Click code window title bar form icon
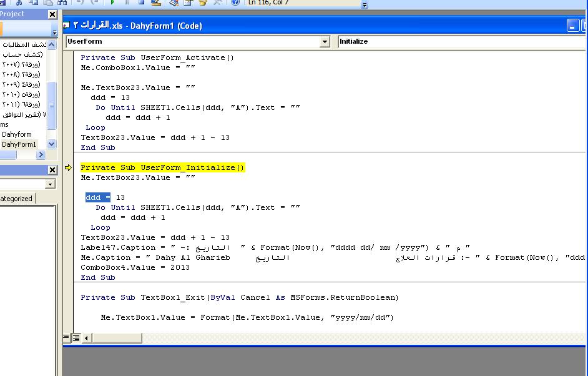Image resolution: width=588 pixels, height=376 pixels. [x=66, y=26]
